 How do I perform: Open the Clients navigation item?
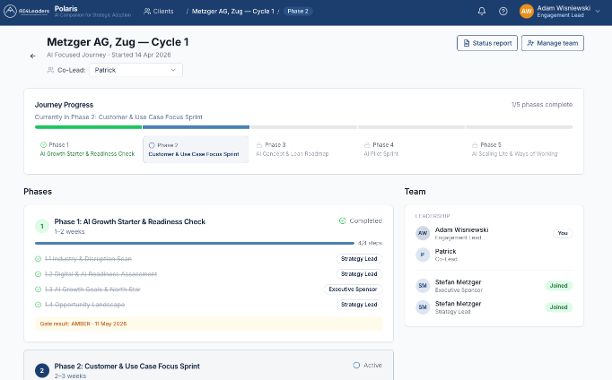pyautogui.click(x=158, y=11)
